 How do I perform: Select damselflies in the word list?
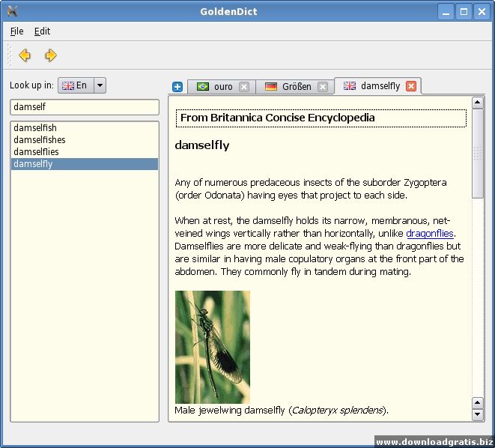pyautogui.click(x=85, y=152)
